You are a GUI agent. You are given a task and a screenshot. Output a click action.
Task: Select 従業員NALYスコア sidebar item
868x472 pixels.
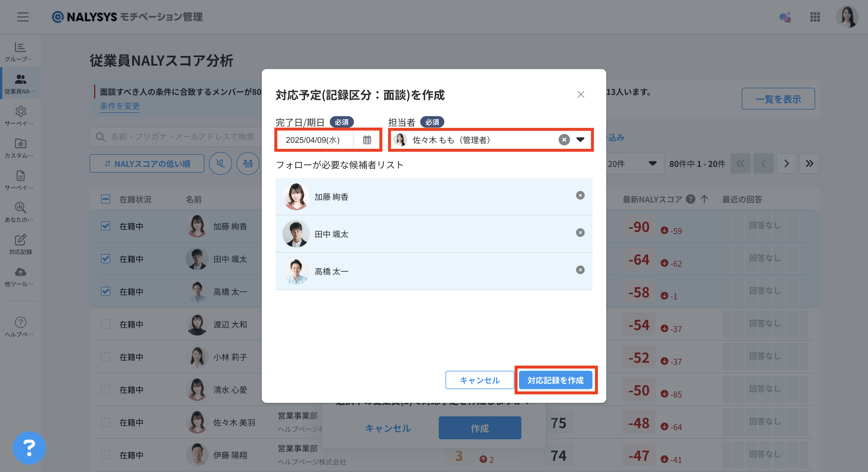pos(21,84)
